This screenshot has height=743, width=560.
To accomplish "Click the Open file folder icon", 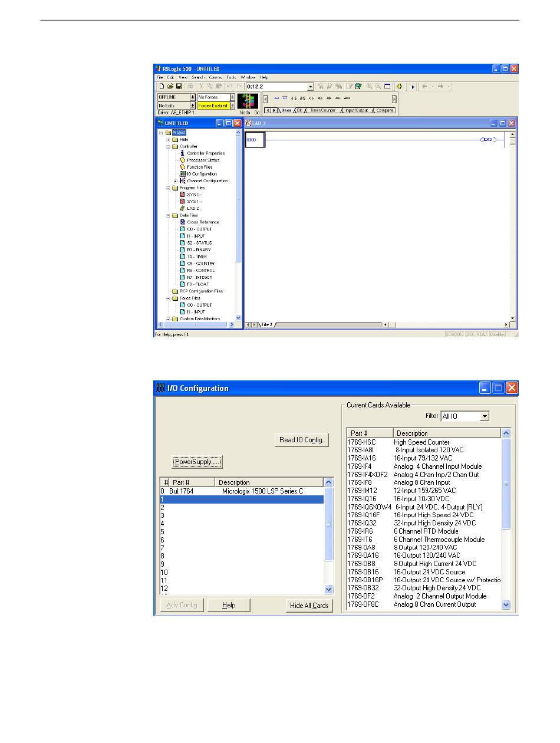I will tap(170, 87).
